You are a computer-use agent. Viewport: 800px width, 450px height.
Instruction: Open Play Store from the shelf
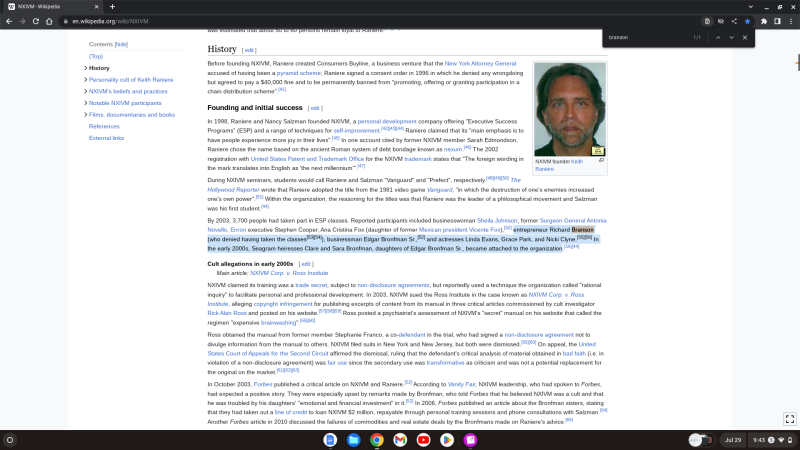[x=447, y=440]
